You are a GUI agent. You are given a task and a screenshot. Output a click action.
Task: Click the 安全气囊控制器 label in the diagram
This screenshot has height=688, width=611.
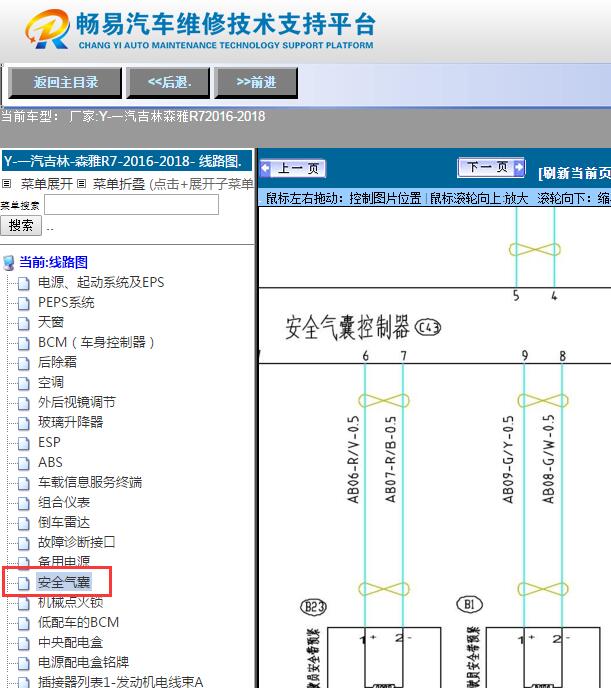(347, 327)
